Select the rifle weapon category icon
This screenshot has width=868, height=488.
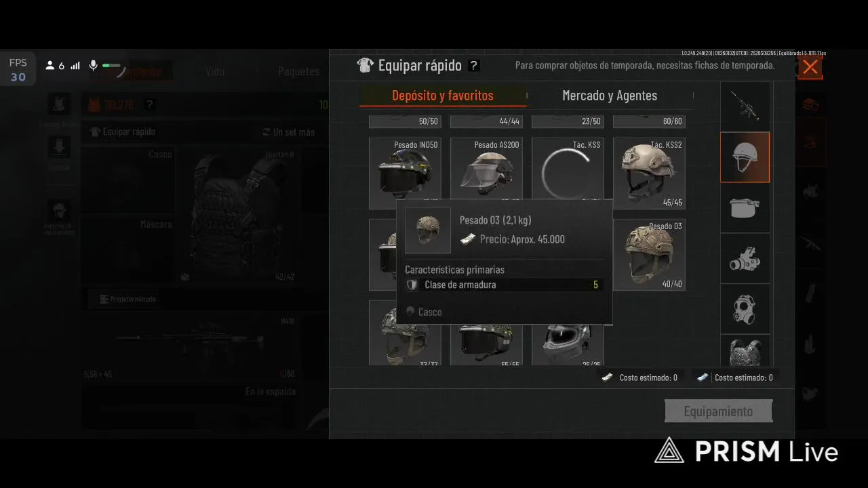coord(745,106)
